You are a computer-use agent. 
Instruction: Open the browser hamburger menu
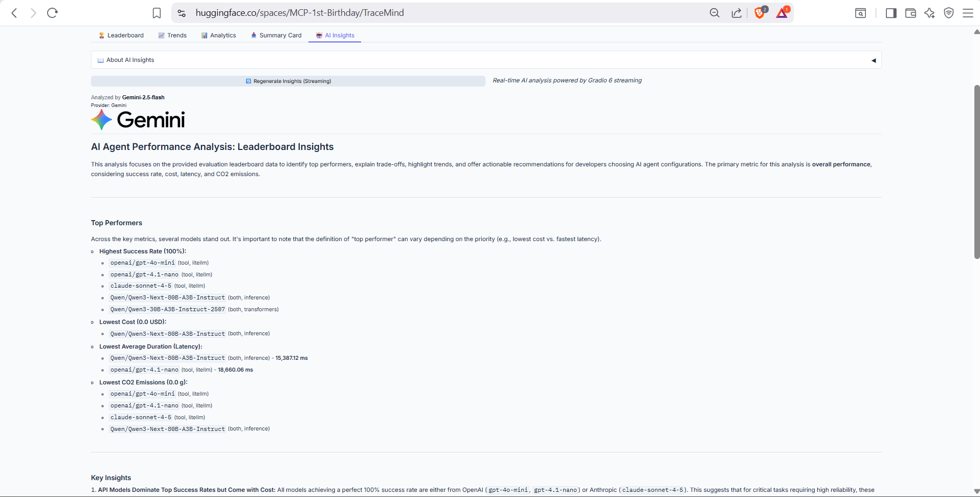968,13
